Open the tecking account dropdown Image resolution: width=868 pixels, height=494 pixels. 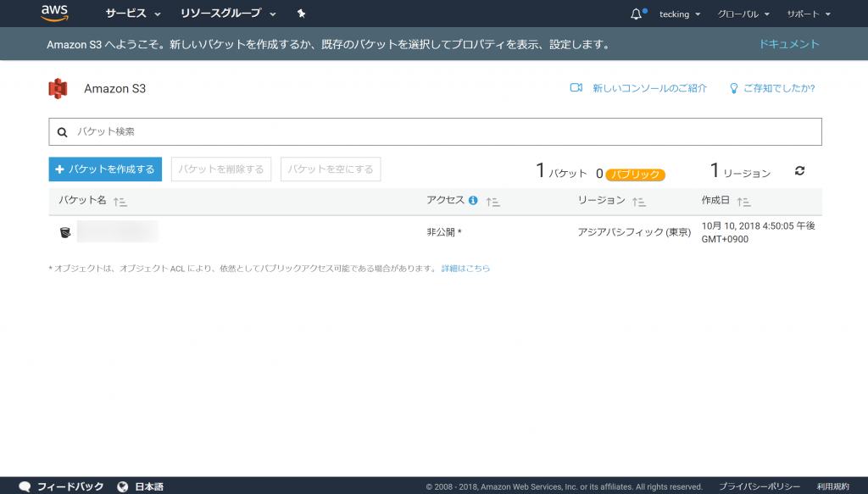pyautogui.click(x=680, y=14)
